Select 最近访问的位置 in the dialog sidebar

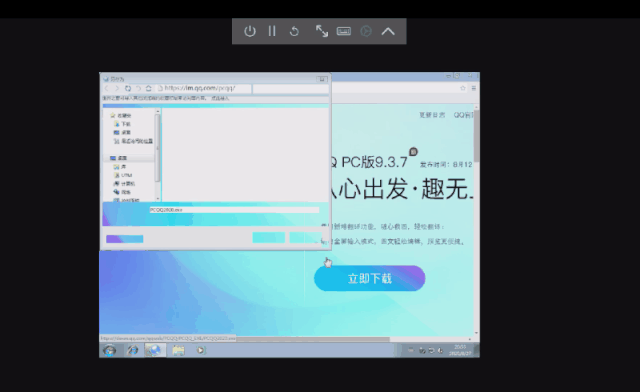[133, 141]
